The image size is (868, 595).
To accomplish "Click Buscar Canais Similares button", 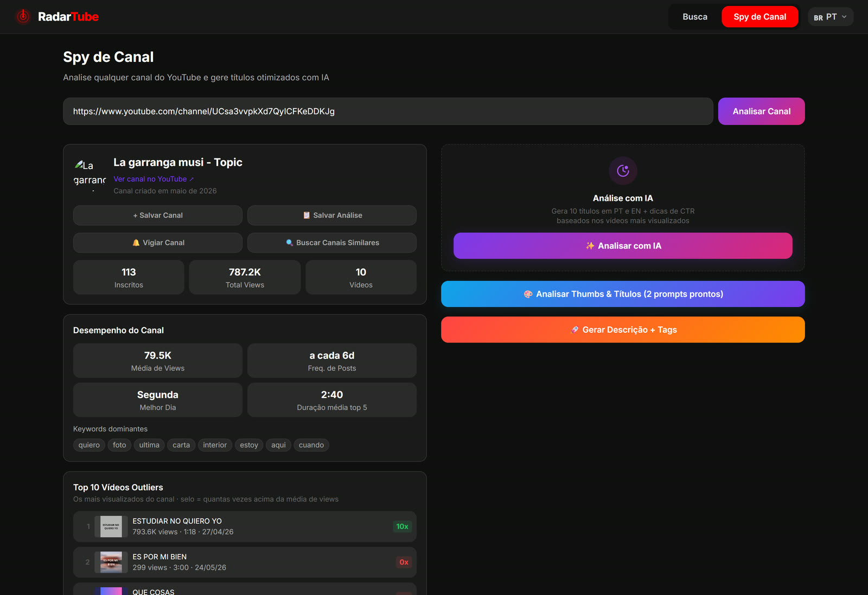I will (x=332, y=243).
